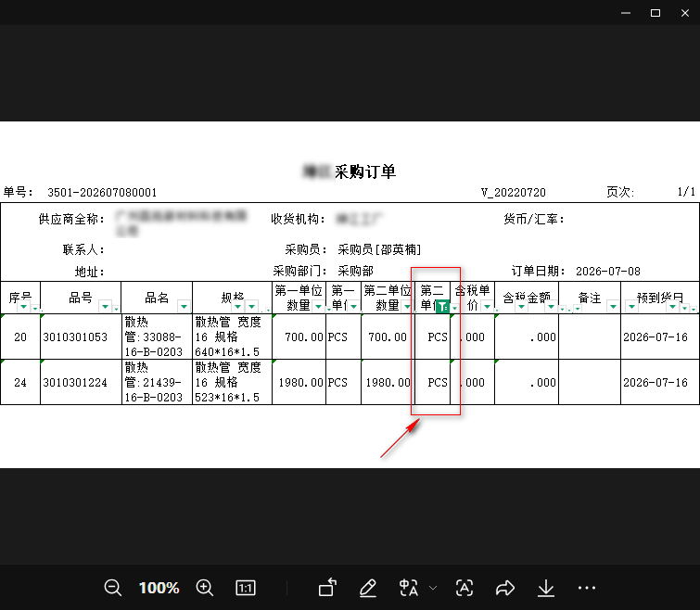
Task: Maximize the image viewer window
Action: tap(655, 13)
